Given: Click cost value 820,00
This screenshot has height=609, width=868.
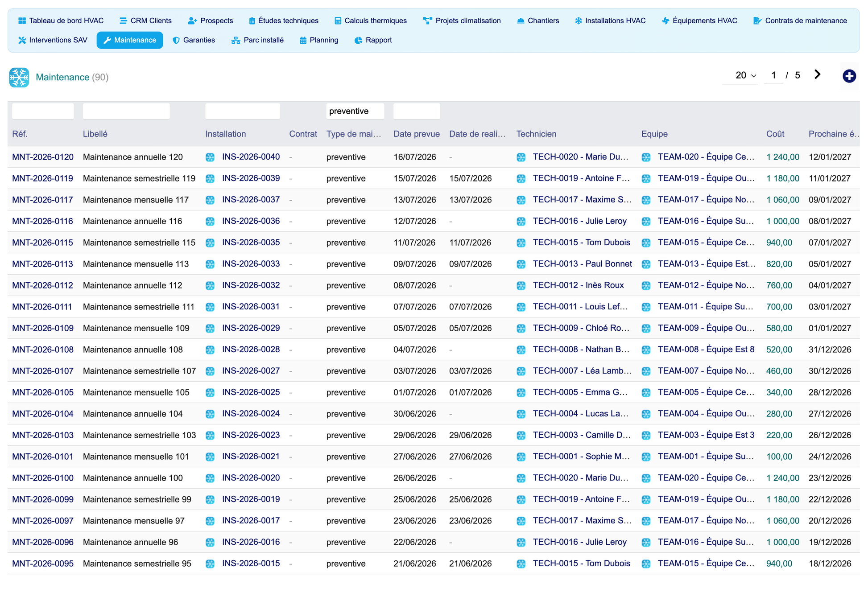Looking at the screenshot, I should pos(779,264).
